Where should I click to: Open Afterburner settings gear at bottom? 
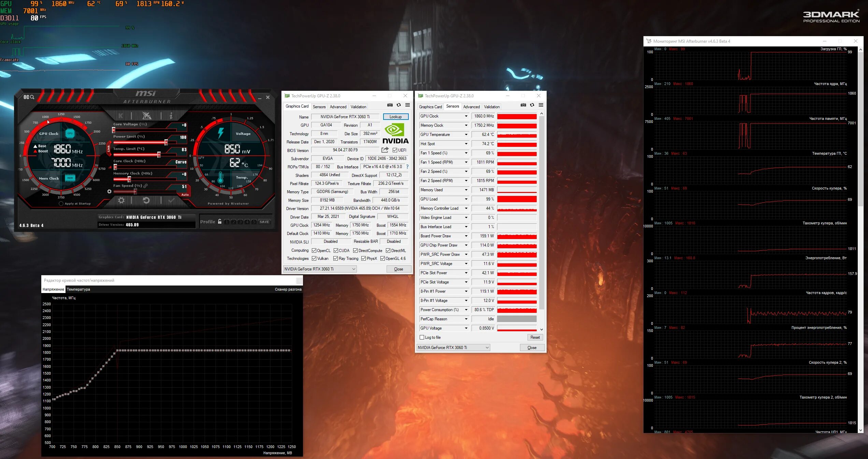coord(121,200)
